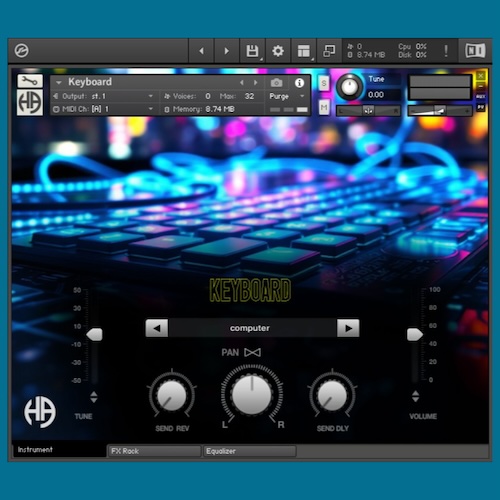Screen dimensions: 500x500
Task: Click the PAN bowtie icon
Action: (253, 352)
